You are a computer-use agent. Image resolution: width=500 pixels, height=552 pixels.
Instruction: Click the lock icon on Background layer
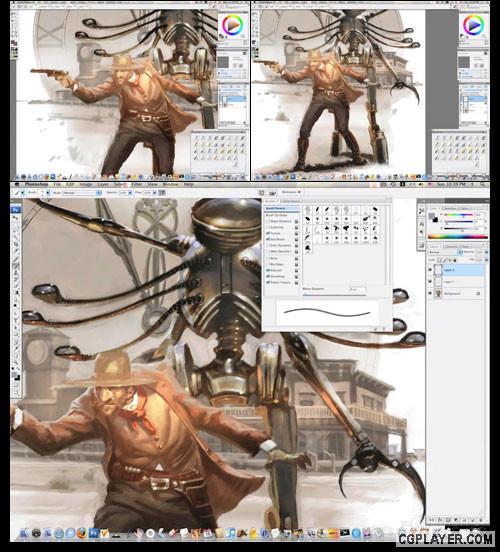tap(478, 293)
